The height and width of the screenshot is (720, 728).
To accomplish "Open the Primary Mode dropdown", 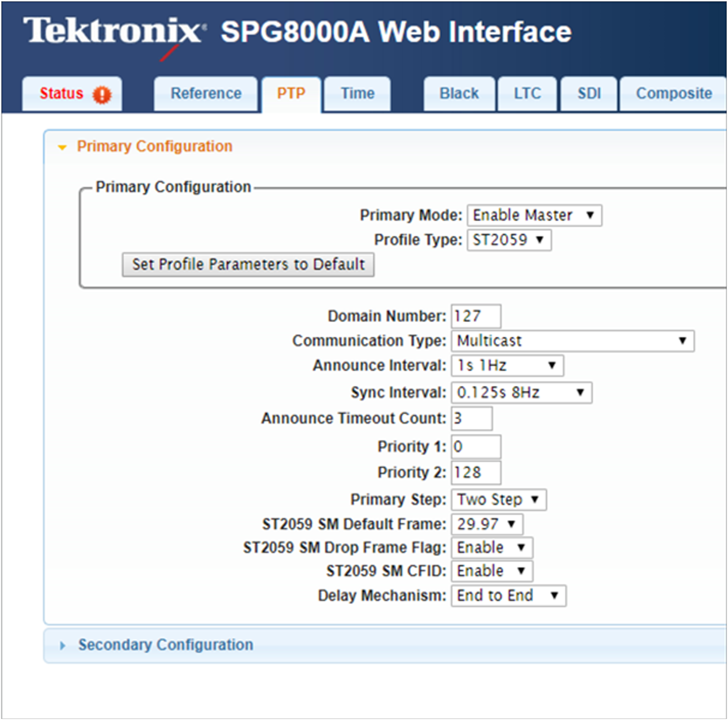I will pyautogui.click(x=534, y=216).
